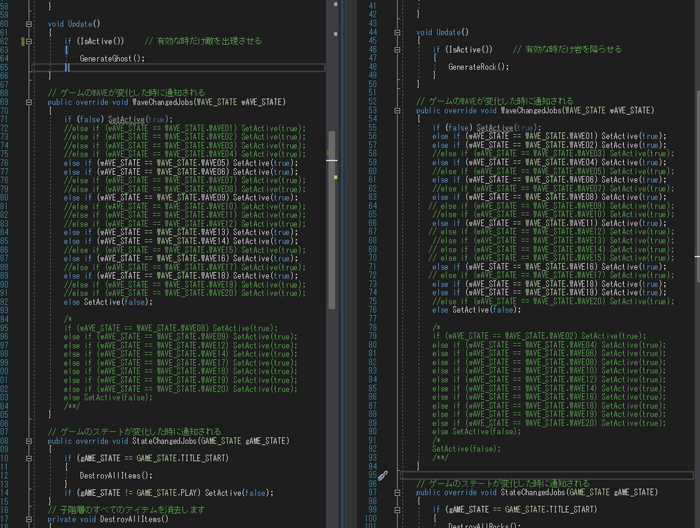The width and height of the screenshot is (700, 528).
Task: Click commented WAVE07 line in right pane
Action: [553, 189]
